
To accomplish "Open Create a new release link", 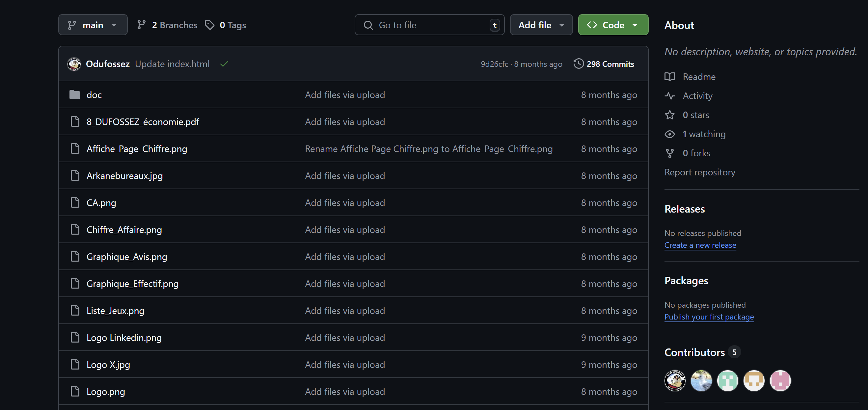I will 700,245.
